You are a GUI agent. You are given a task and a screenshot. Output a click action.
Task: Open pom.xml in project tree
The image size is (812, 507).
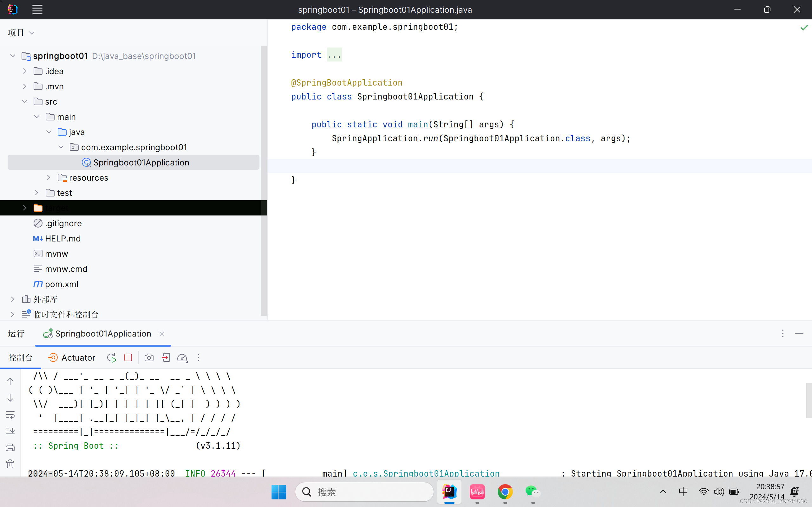(x=62, y=284)
